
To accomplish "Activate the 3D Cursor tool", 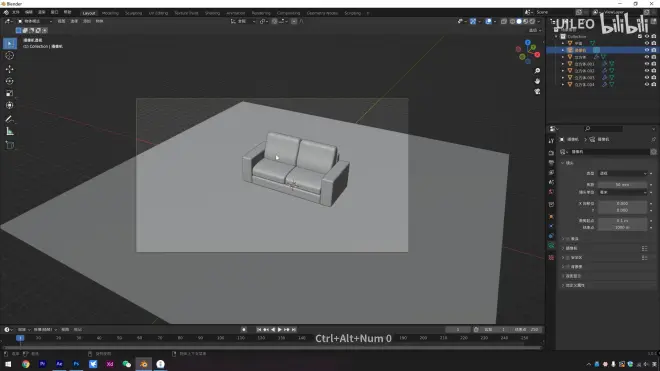I will (x=10, y=56).
